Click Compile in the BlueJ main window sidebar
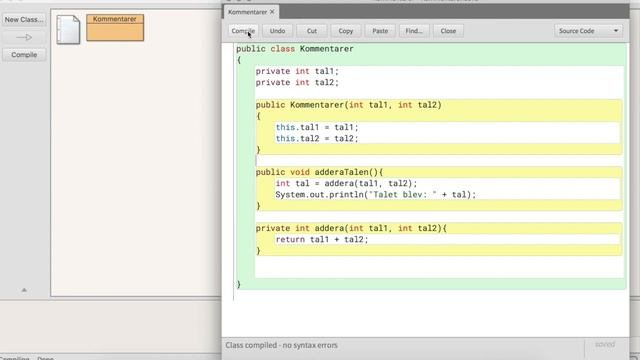This screenshot has height=360, width=640. point(24,55)
